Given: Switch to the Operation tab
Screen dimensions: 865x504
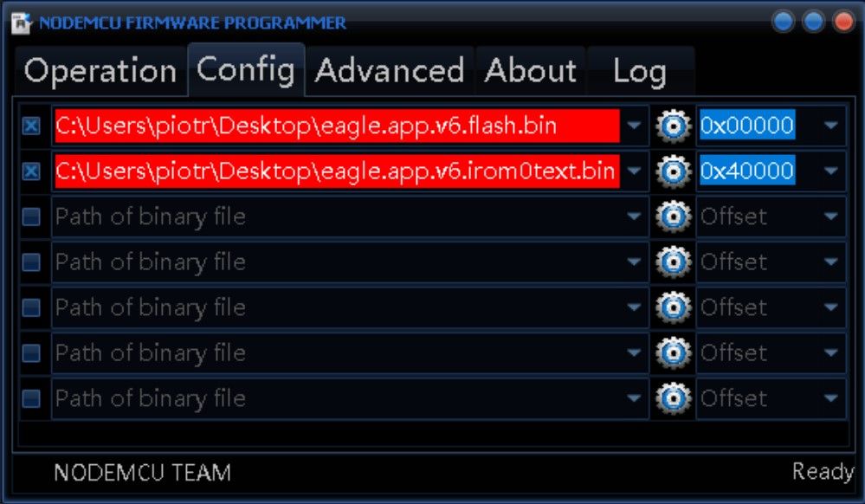Looking at the screenshot, I should point(100,71).
